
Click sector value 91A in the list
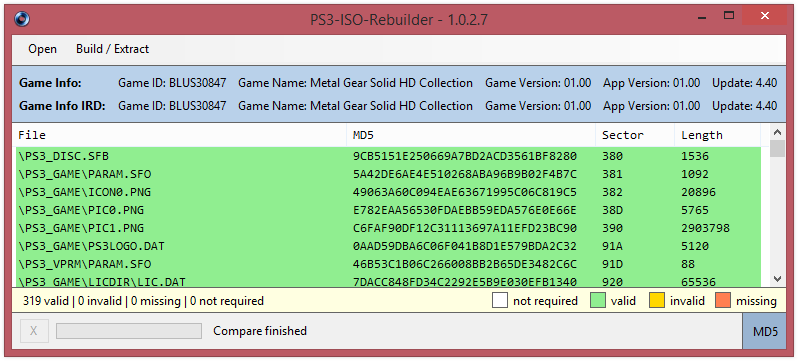coord(612,246)
